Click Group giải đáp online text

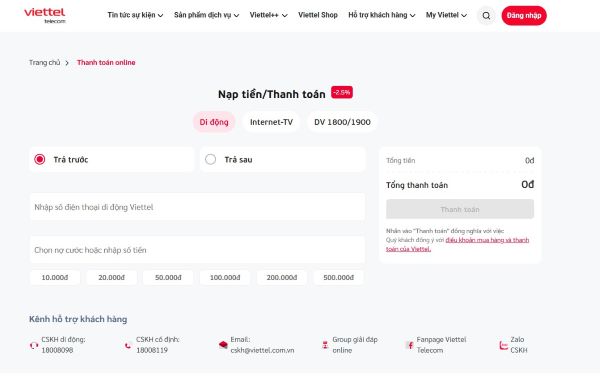coord(355,345)
